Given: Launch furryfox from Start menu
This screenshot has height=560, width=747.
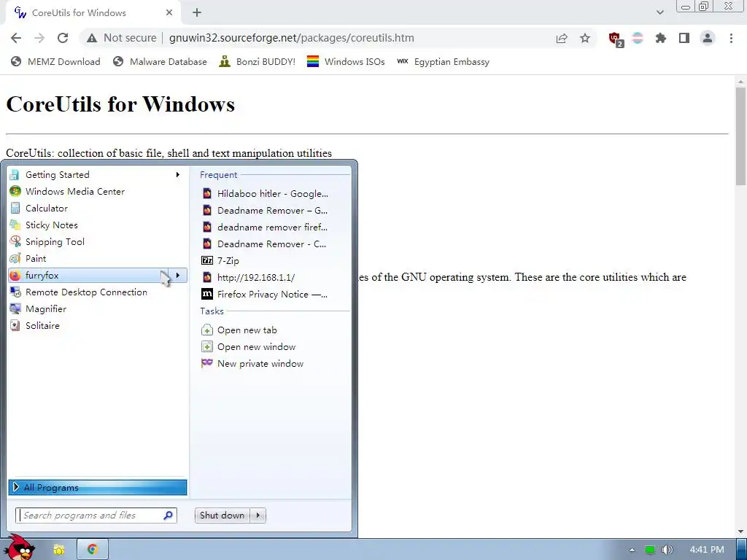Looking at the screenshot, I should [88, 275].
